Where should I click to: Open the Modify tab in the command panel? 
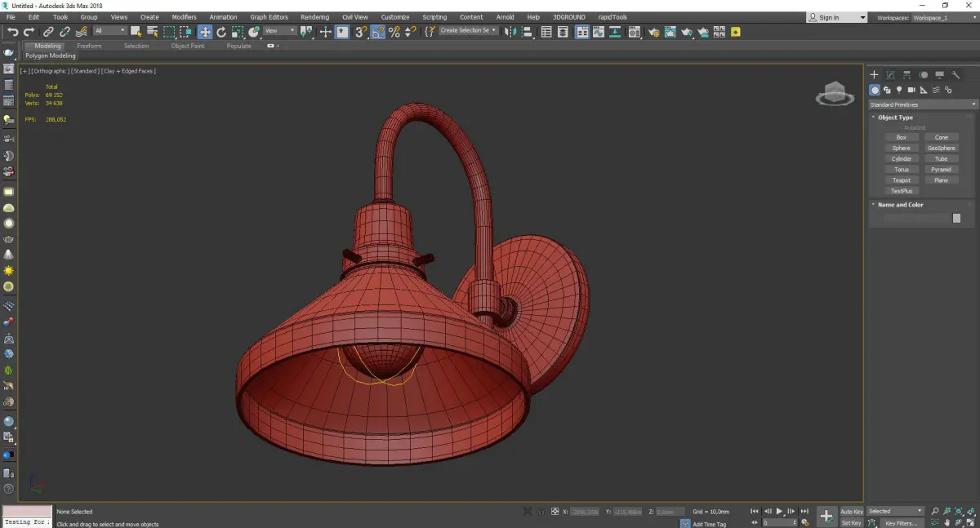click(890, 75)
